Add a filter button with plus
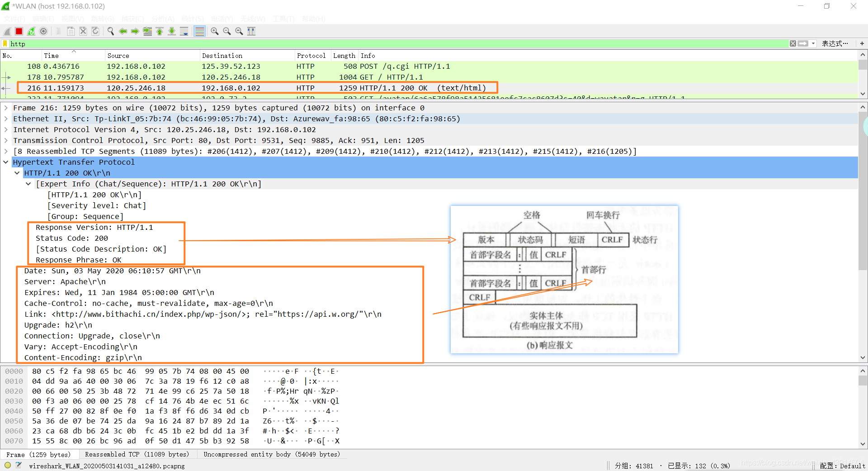The image size is (868, 471). (862, 43)
